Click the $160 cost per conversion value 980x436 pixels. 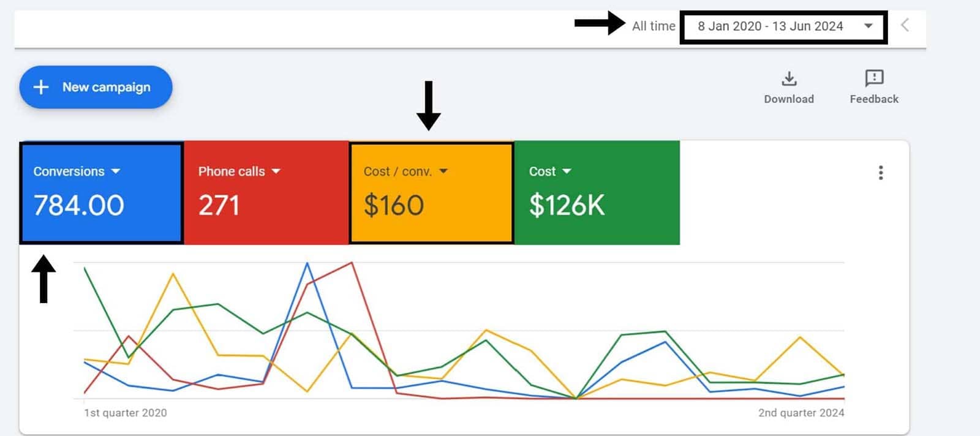click(393, 205)
